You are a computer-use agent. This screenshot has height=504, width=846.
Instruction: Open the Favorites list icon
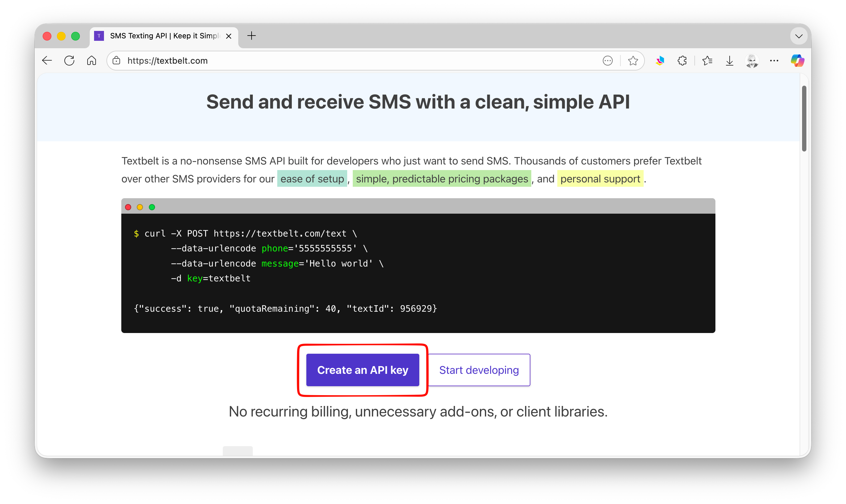(707, 61)
